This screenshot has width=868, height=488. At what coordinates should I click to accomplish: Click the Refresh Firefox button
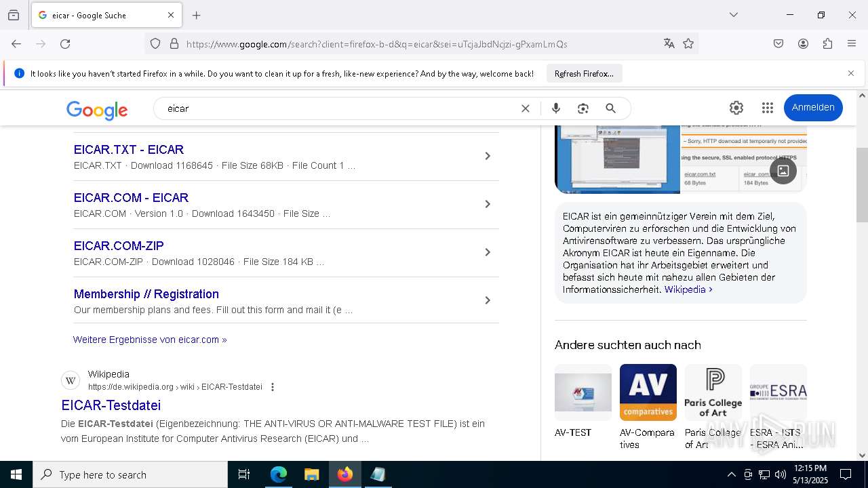[584, 74]
